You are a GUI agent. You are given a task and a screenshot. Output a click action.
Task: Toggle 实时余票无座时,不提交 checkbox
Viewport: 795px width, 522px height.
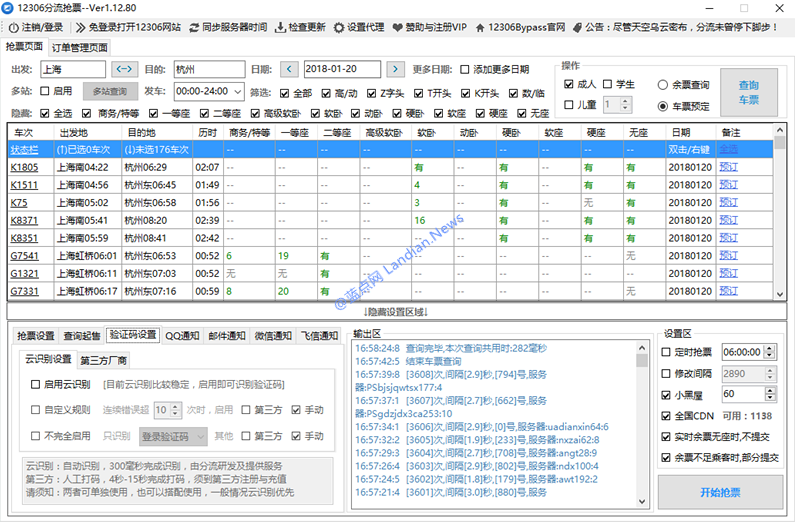coord(666,436)
